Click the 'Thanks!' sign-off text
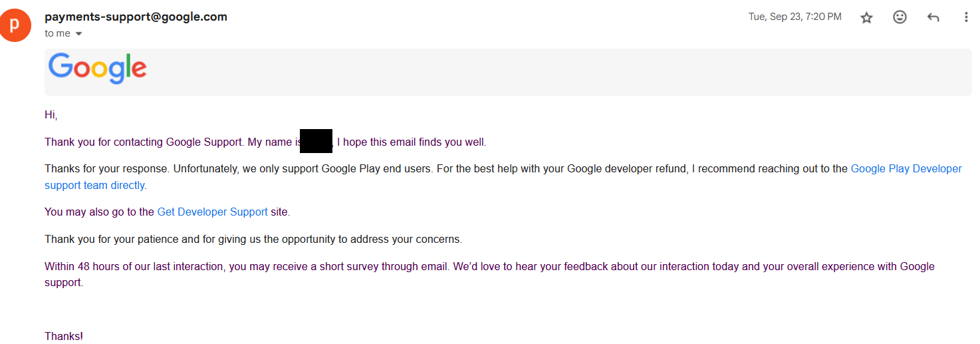The width and height of the screenshot is (980, 344). click(x=64, y=336)
